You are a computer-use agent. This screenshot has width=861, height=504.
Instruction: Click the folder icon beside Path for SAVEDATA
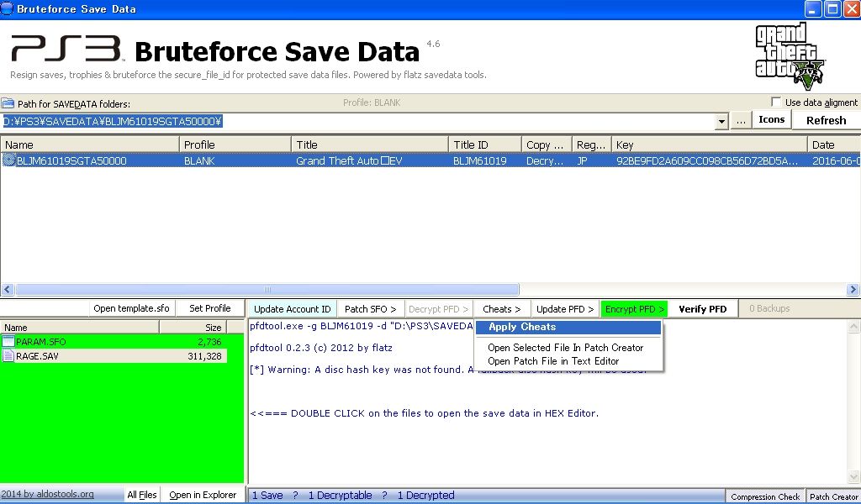pos(8,103)
